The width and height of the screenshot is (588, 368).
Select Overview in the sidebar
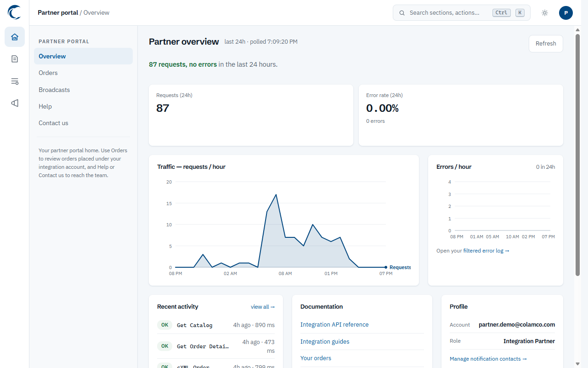tap(83, 56)
